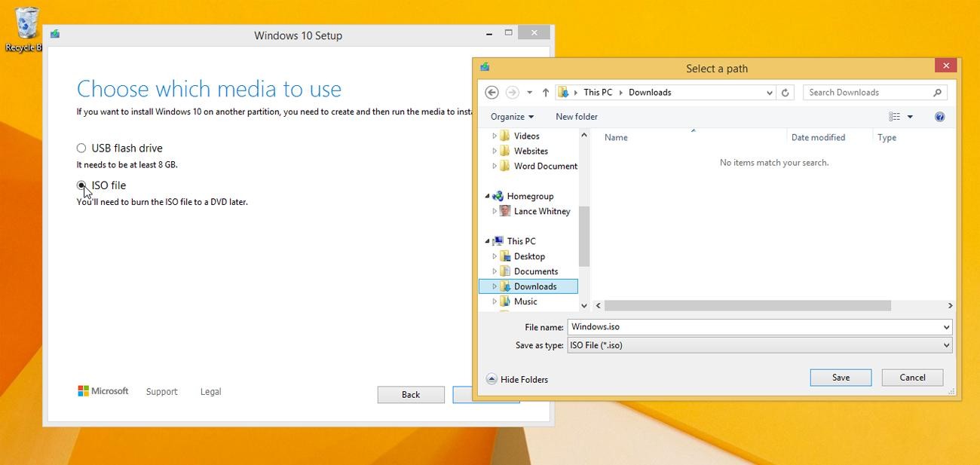The width and height of the screenshot is (980, 465).
Task: Click Select a path title bar icon
Action: tap(485, 67)
